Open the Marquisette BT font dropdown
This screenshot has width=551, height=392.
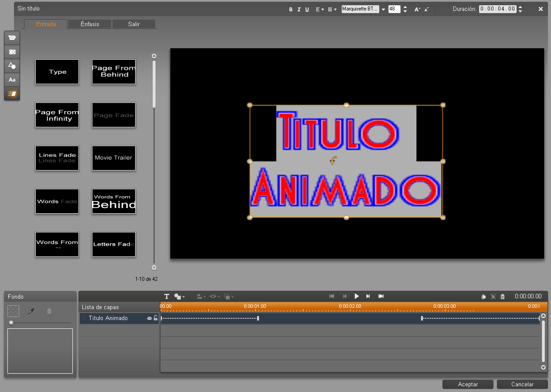383,9
